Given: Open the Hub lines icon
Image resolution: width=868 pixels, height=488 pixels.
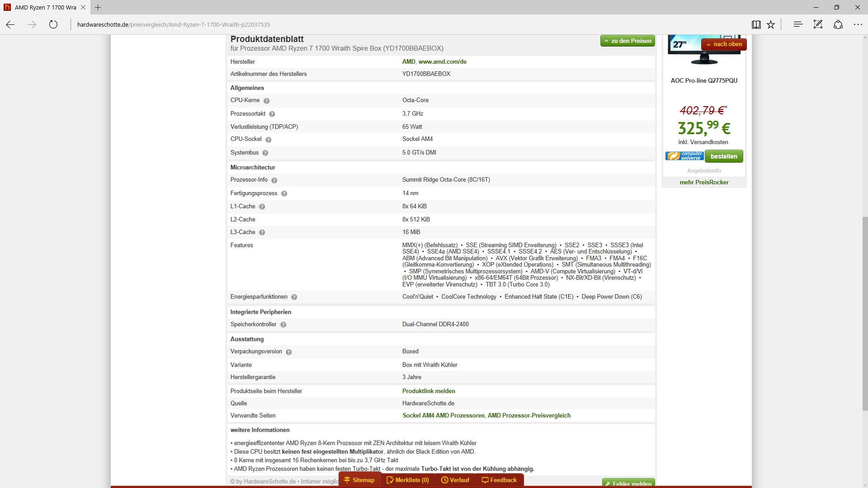Looking at the screenshot, I should (798, 24).
